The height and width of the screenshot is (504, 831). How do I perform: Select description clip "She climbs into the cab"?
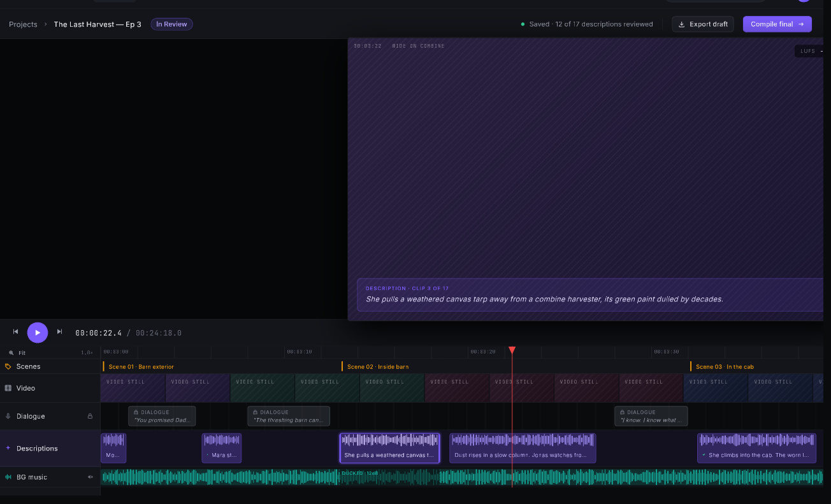click(756, 448)
